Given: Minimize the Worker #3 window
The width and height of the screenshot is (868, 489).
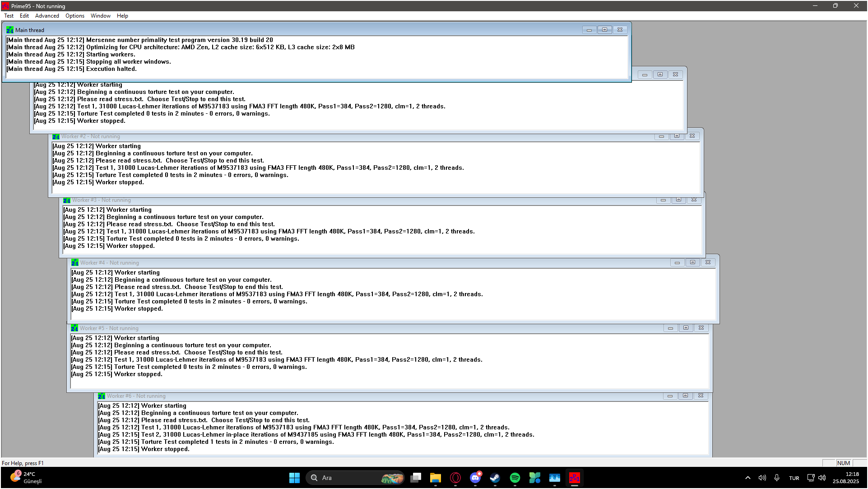Looking at the screenshot, I should (663, 200).
